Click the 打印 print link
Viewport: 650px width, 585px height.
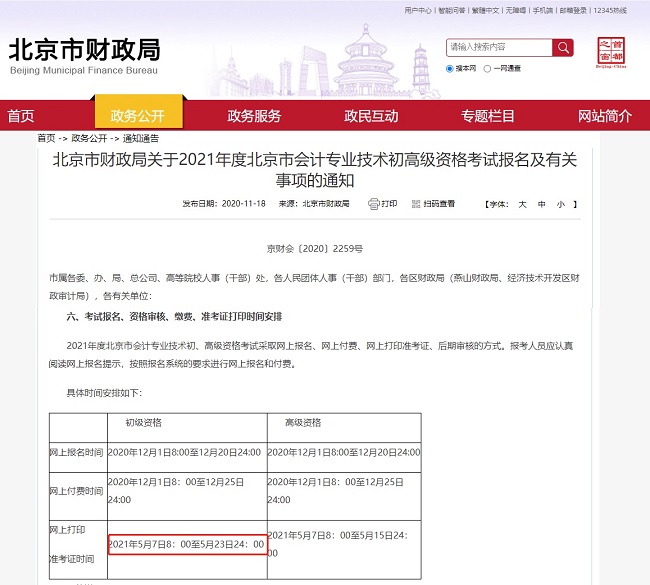pyautogui.click(x=389, y=204)
